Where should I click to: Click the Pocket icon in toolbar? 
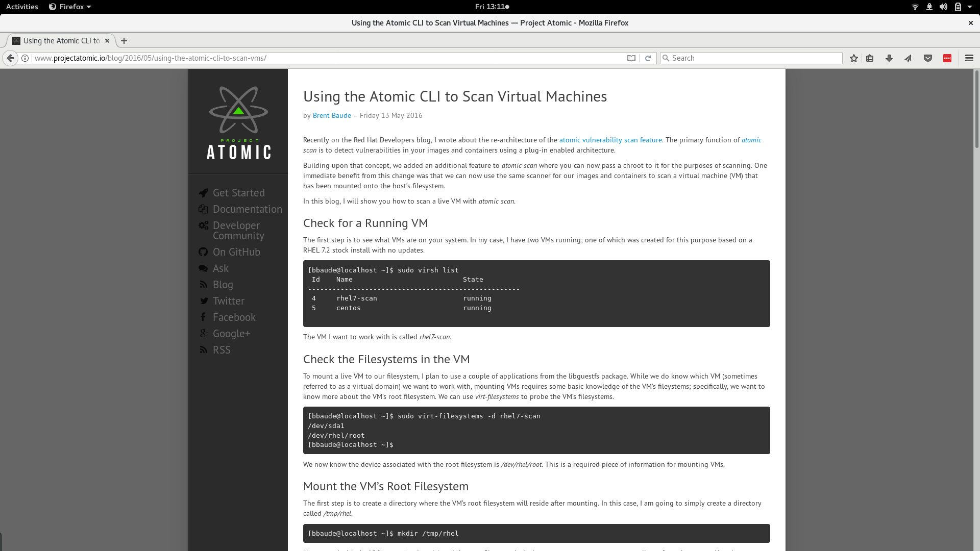click(928, 58)
